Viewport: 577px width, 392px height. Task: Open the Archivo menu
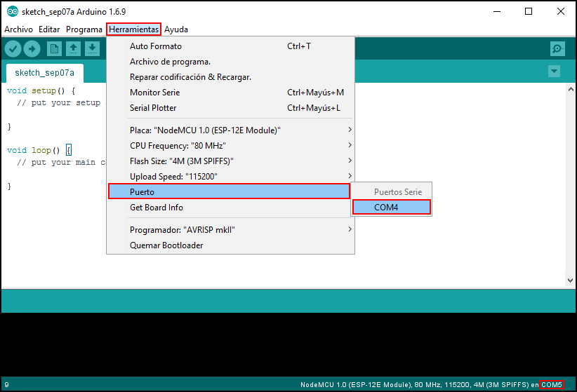tap(18, 29)
